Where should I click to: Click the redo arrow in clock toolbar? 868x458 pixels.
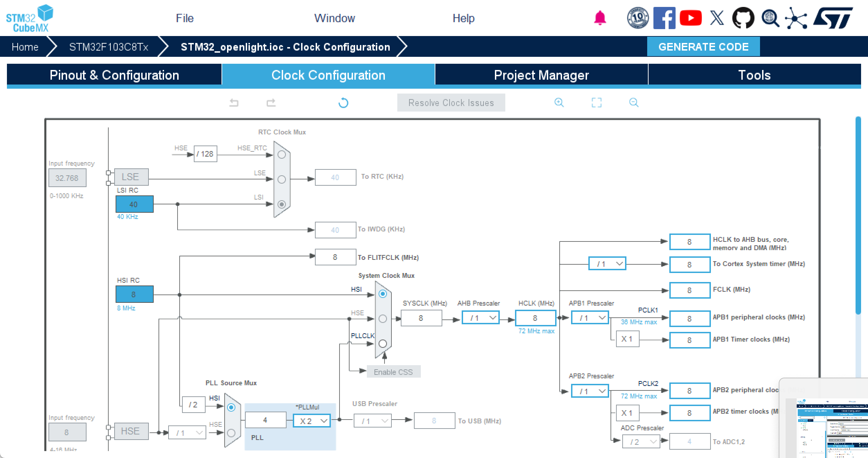[271, 103]
